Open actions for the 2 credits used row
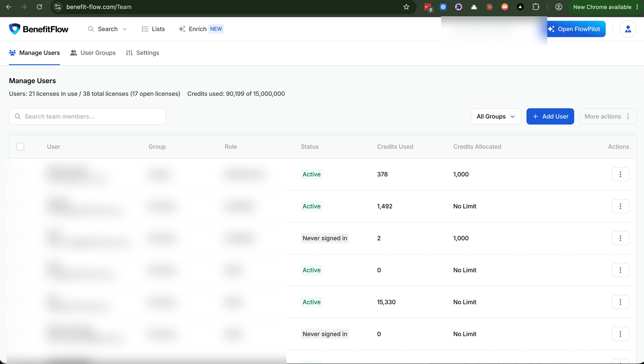The height and width of the screenshot is (364, 644). (620, 238)
